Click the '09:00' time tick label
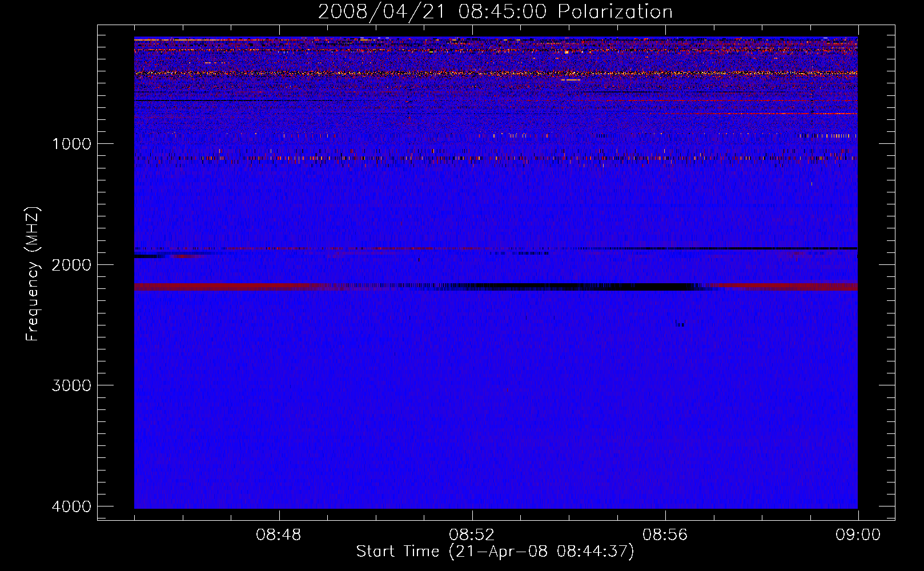Image resolution: width=924 pixels, height=571 pixels. (858, 535)
